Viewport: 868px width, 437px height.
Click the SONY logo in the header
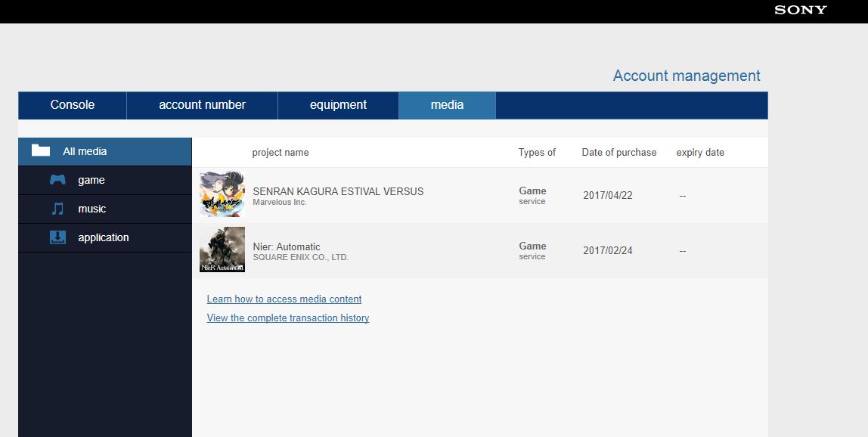(801, 9)
